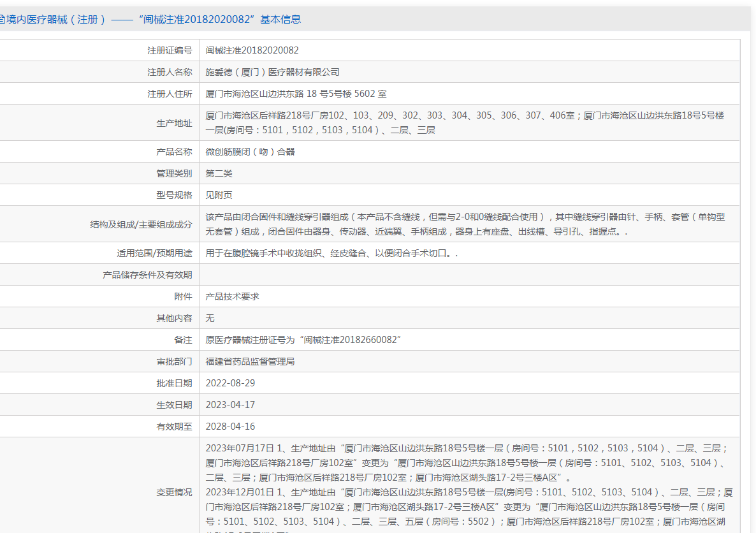Click the '福建省药品监督管理局' value
The height and width of the screenshot is (533, 756).
coord(251,361)
